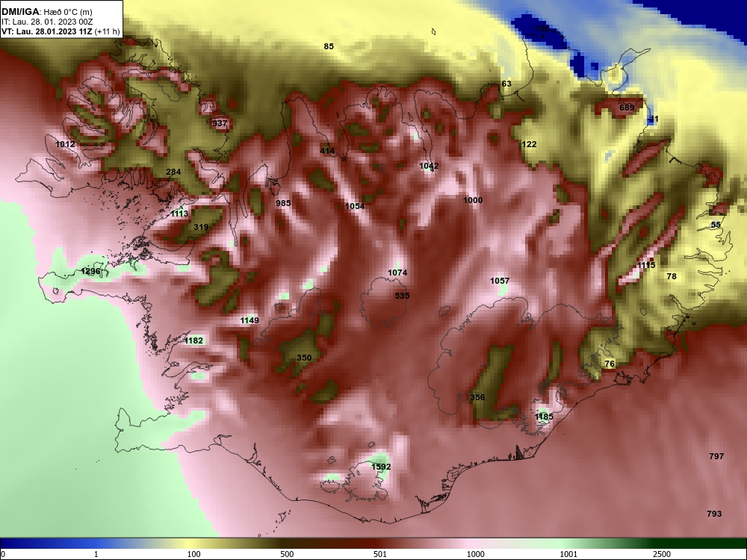Click the value 985 on the map
The height and width of the screenshot is (560, 747).
coord(283,203)
